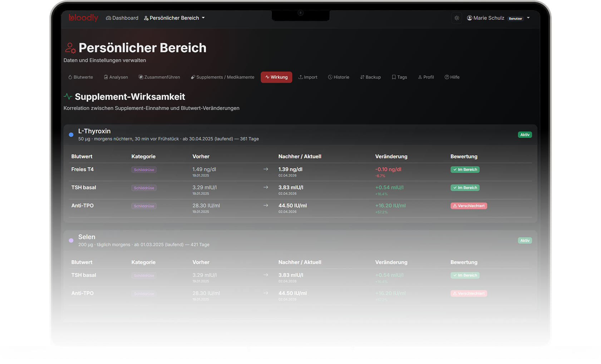
Task: Open the Import tab
Action: coord(308,77)
